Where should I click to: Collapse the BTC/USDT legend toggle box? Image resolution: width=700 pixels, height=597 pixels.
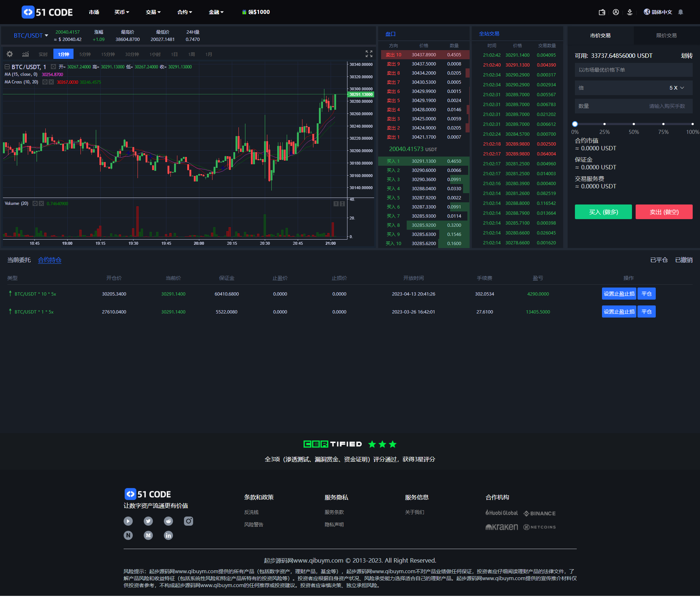tap(7, 67)
